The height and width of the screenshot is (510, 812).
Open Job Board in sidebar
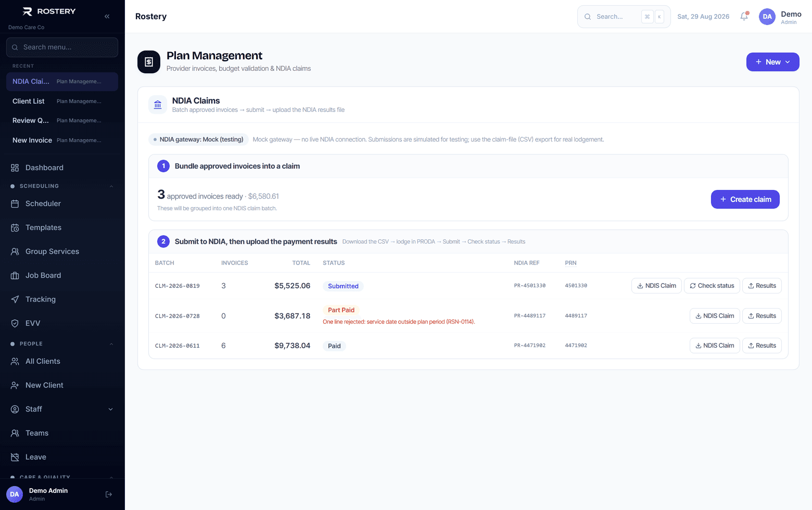click(x=62, y=275)
